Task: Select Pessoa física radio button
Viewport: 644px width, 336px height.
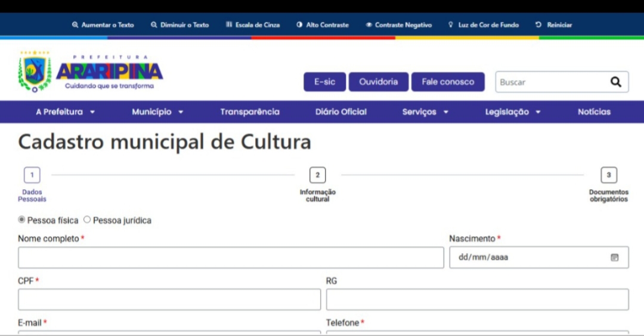Action: [22, 220]
